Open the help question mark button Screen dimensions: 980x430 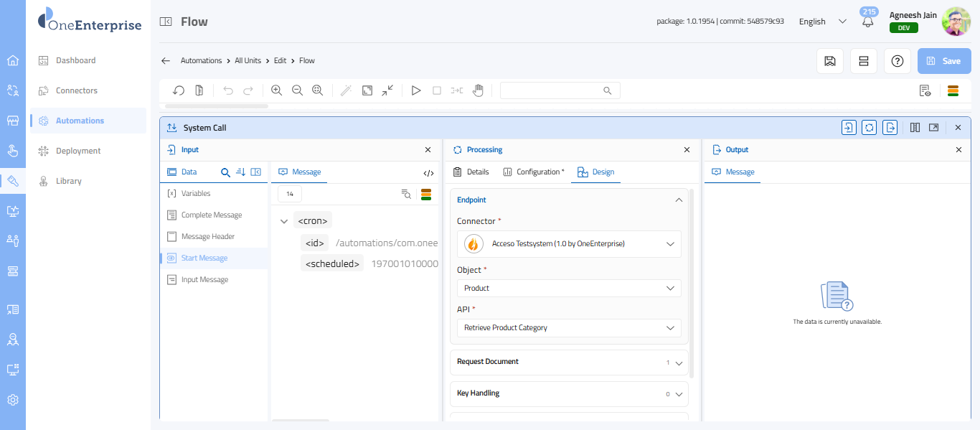[x=897, y=61]
